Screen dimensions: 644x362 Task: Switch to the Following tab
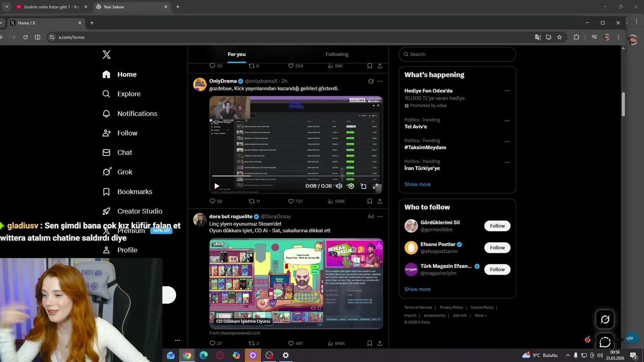pyautogui.click(x=337, y=54)
